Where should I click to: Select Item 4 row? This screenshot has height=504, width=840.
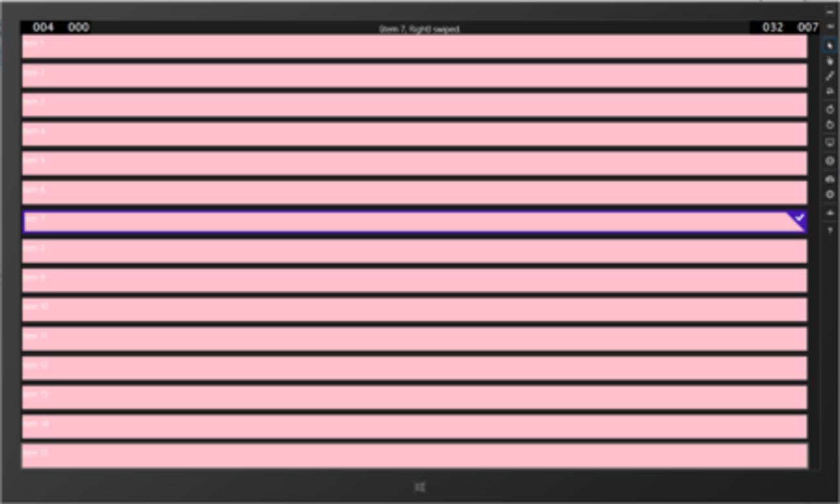pos(414,134)
